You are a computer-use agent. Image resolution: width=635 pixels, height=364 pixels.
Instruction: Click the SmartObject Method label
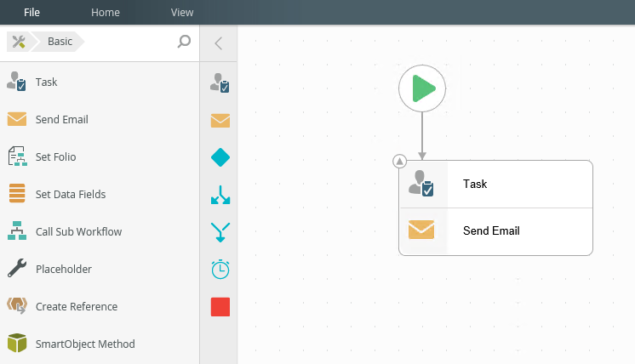[85, 344]
